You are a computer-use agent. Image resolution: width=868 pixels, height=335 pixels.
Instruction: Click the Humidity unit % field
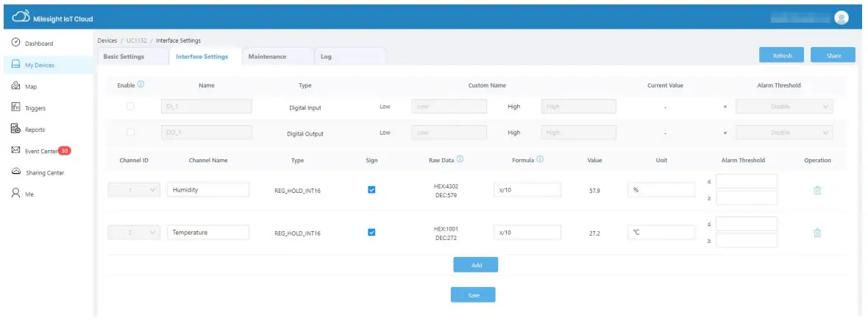(x=661, y=189)
